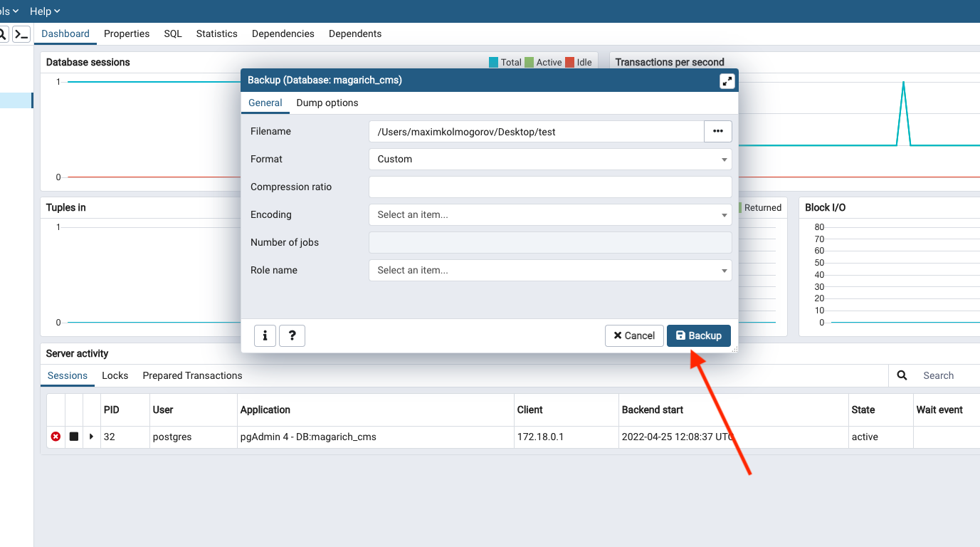Switch to the General tab in Backup dialog
980x547 pixels.
point(265,103)
